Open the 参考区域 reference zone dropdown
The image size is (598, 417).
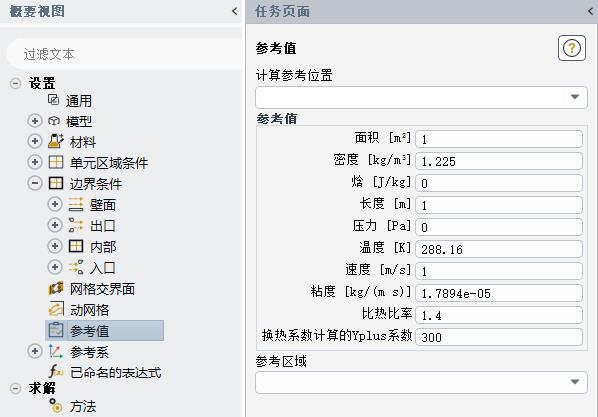click(421, 382)
